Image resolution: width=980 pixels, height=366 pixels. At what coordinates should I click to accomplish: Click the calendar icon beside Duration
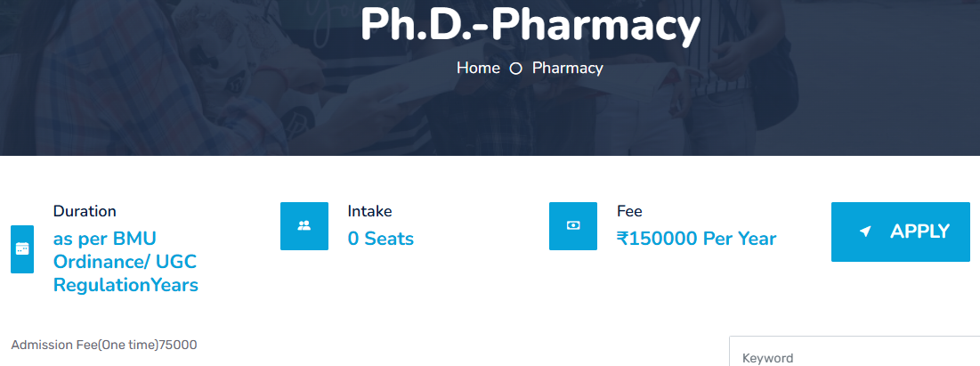pyautogui.click(x=22, y=249)
